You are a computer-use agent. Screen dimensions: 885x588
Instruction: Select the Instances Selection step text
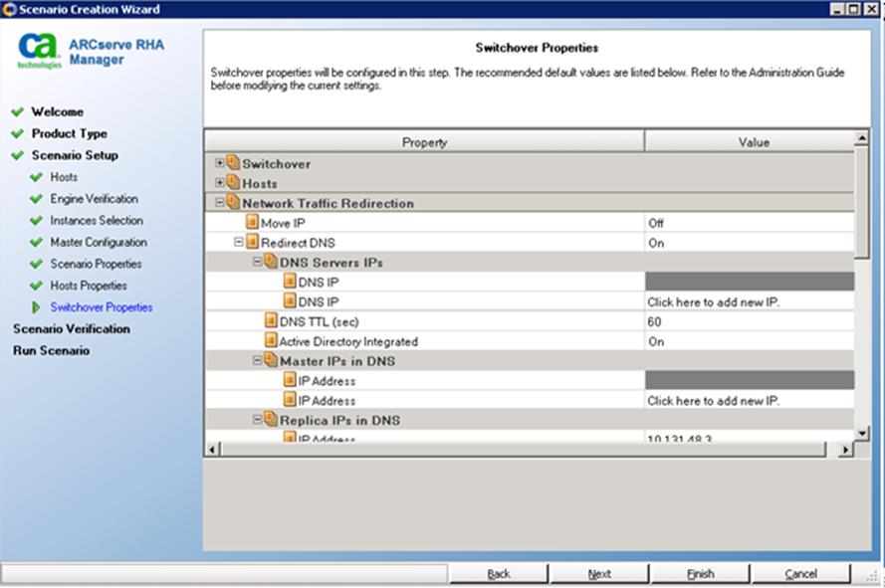click(x=97, y=221)
